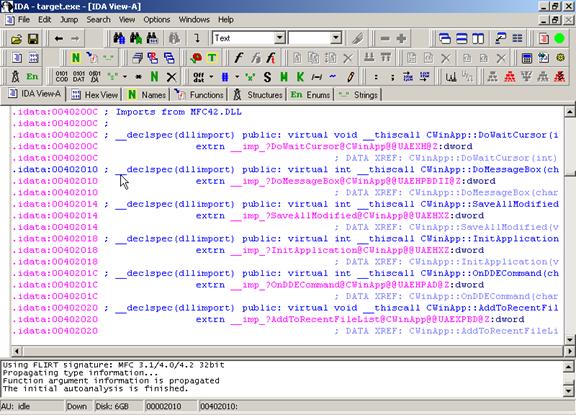Expand the arrow next to blue hash icon
The image size is (576, 415).
click(x=237, y=77)
